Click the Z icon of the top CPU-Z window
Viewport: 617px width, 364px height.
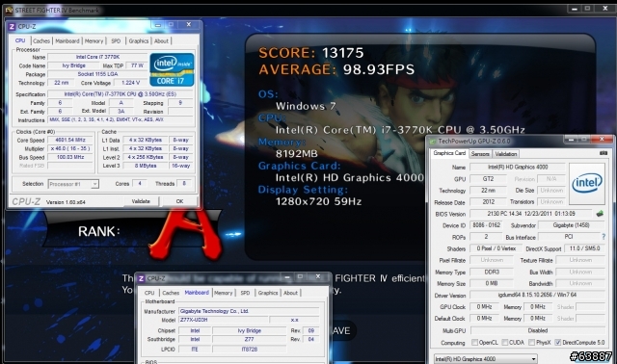[12, 26]
